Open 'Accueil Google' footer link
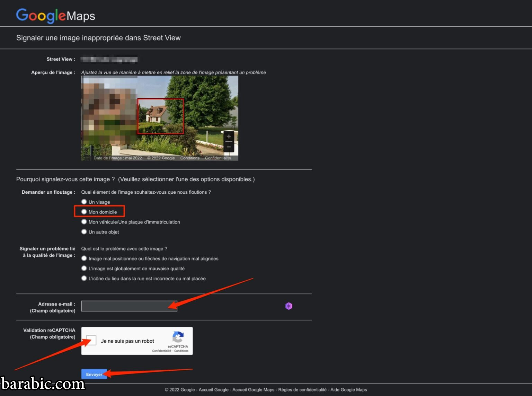 click(214, 390)
